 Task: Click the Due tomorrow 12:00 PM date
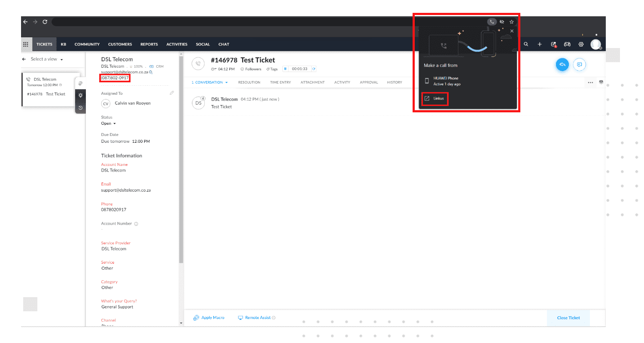125,141
